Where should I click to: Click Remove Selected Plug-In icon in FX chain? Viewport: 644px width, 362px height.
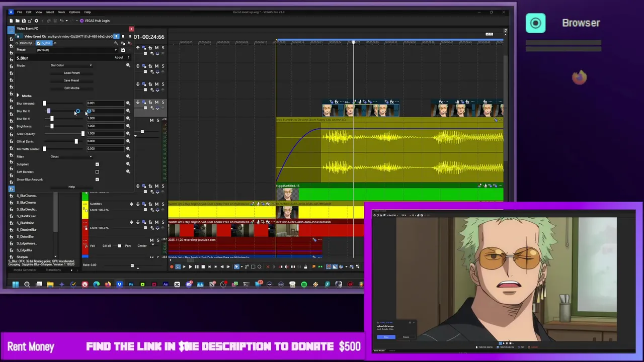pos(130,43)
